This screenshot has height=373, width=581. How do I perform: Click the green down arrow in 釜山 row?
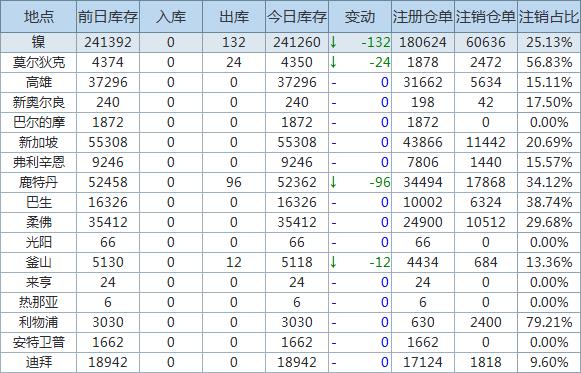(x=333, y=262)
